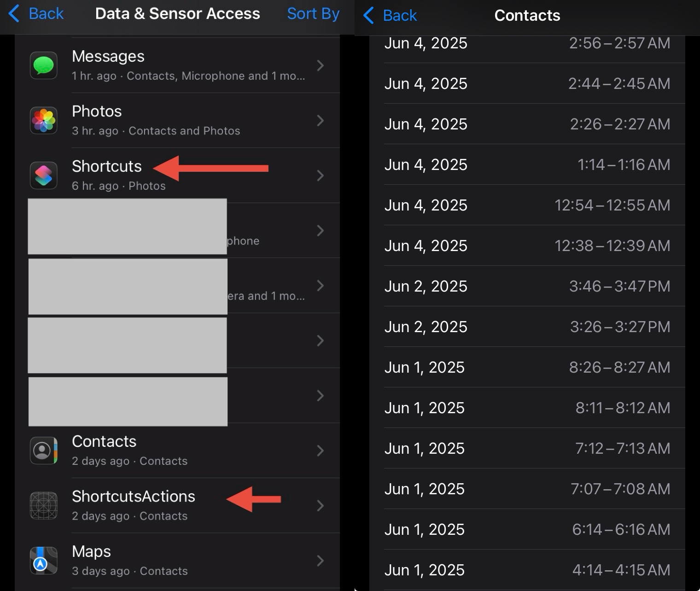700x591 pixels.
Task: Select the 7:12 – 7:13 AM access entry
Action: coord(527,448)
